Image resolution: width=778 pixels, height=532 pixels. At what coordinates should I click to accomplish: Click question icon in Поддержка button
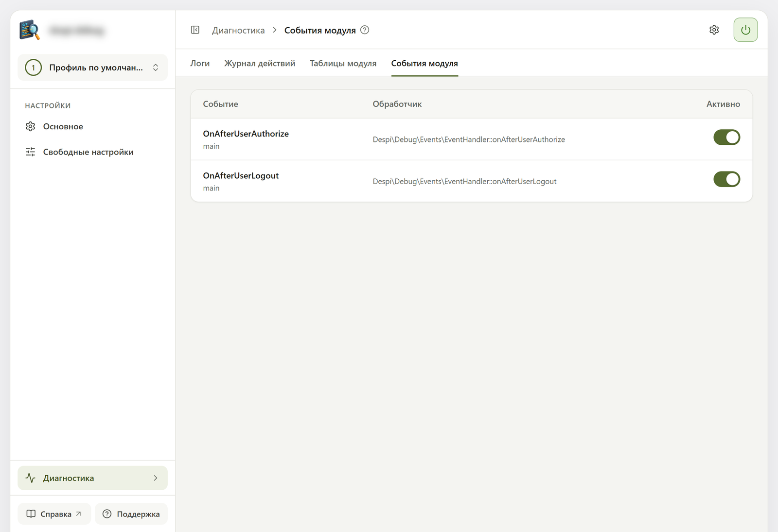coord(107,514)
